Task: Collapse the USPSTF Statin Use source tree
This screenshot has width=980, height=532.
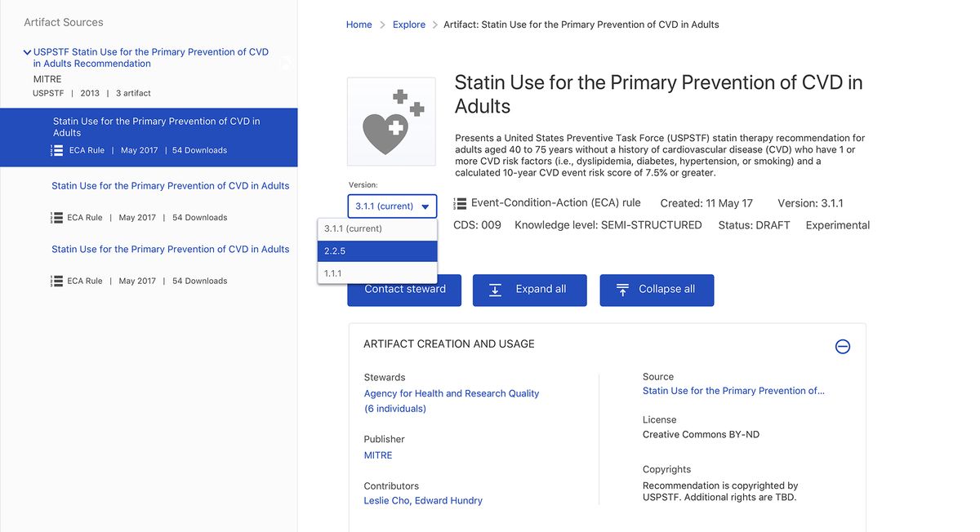Action: [27, 52]
